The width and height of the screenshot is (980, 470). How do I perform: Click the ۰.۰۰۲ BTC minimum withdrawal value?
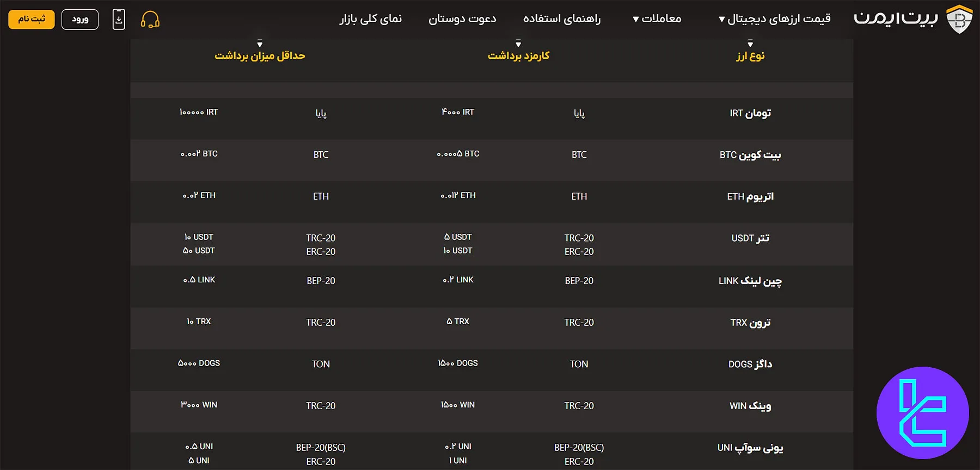click(x=199, y=154)
